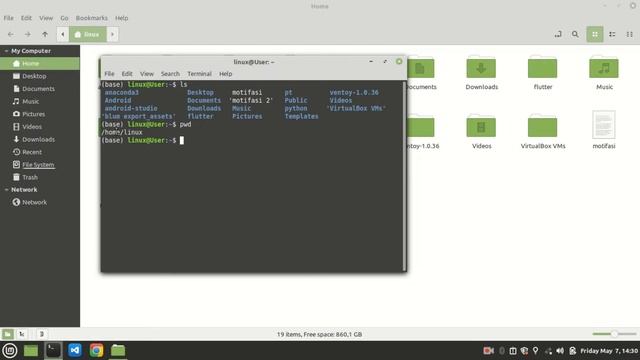Open file manager Edit menu
The height and width of the screenshot is (360, 640).
tap(26, 18)
